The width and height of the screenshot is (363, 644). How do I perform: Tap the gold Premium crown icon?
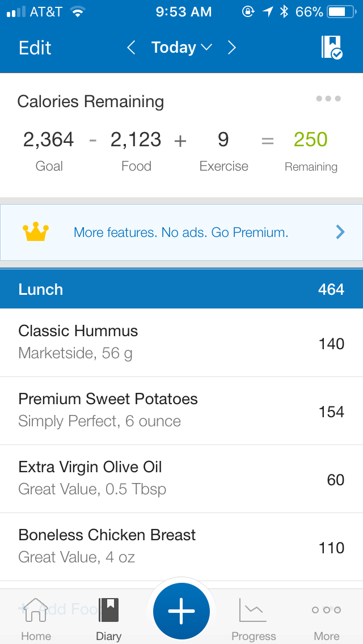click(x=36, y=232)
